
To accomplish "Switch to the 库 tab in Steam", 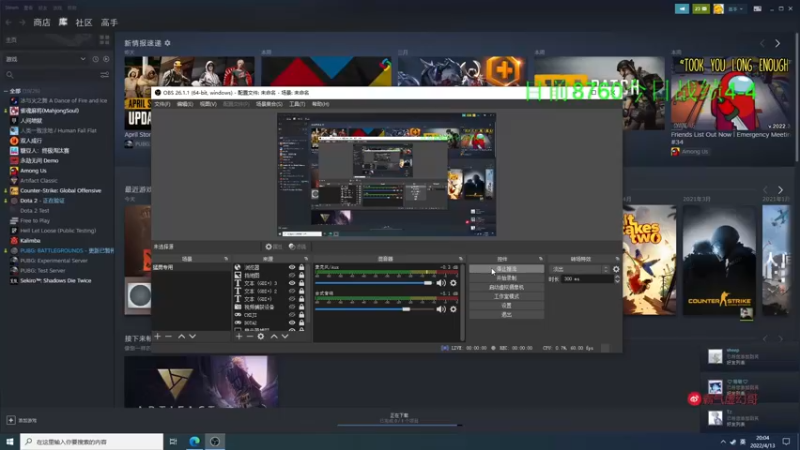I will click(x=63, y=22).
